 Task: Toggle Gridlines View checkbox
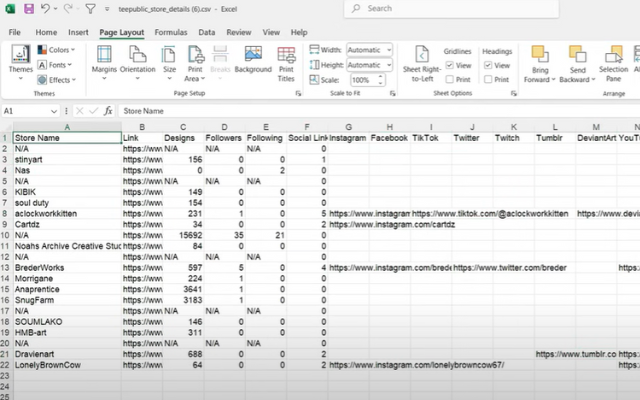(x=449, y=65)
